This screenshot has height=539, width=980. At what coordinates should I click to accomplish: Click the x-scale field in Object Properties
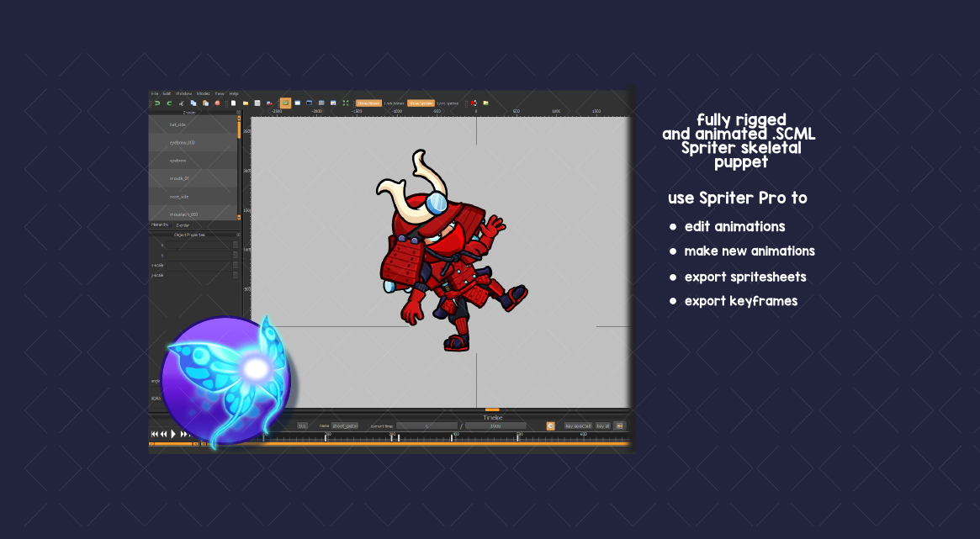coord(199,265)
